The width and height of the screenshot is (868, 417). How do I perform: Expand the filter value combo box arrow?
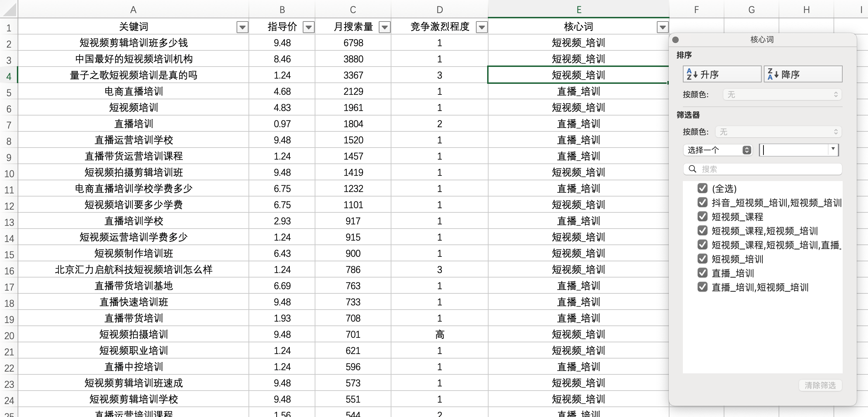[x=833, y=149]
